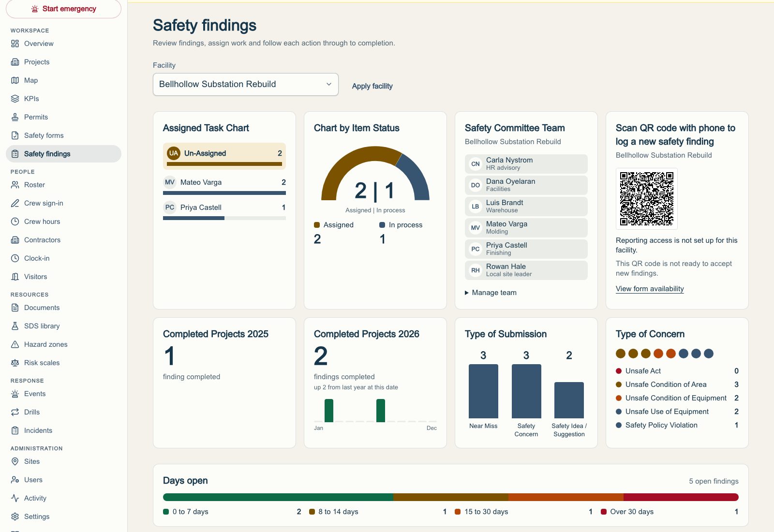The height and width of the screenshot is (532, 774).
Task: Expand the Manage team disclosure
Action: [491, 293]
